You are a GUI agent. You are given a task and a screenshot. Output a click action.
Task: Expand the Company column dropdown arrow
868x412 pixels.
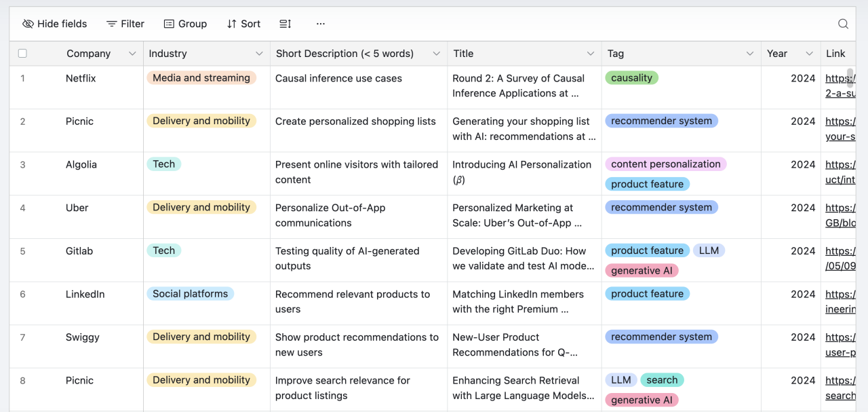point(132,54)
